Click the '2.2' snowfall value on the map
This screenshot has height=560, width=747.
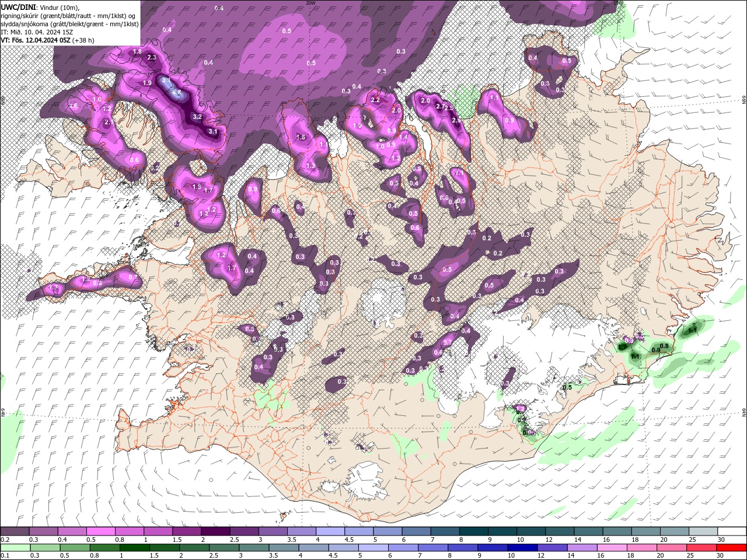coord(375,100)
